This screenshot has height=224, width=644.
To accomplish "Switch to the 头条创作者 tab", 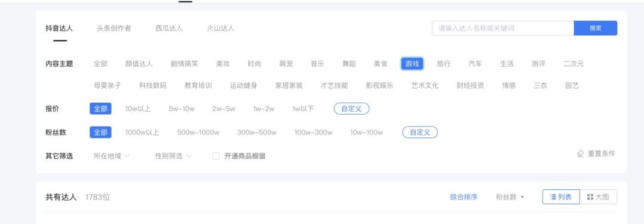I will point(114,29).
